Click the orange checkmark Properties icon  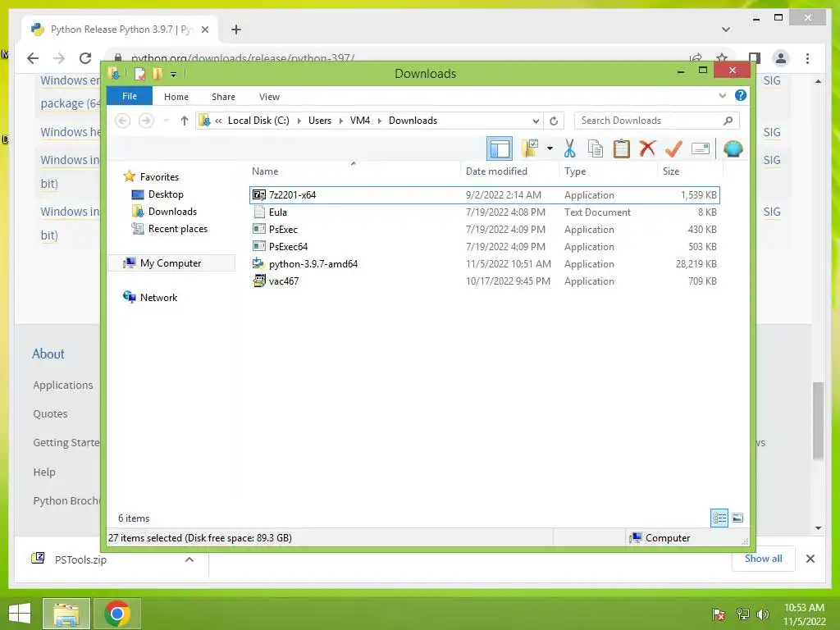(674, 148)
